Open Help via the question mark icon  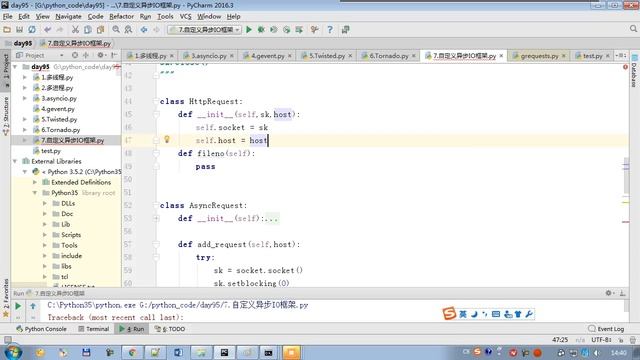(x=330, y=30)
